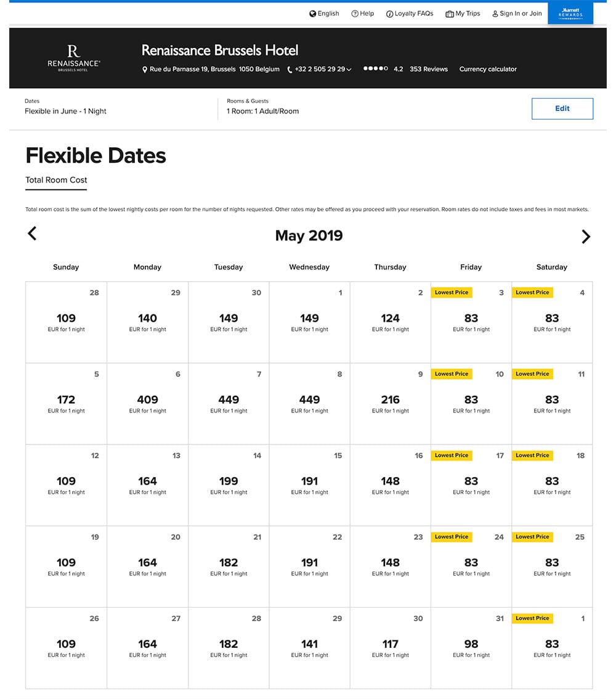Select May 30 priced at 117 EUR

tap(390, 648)
